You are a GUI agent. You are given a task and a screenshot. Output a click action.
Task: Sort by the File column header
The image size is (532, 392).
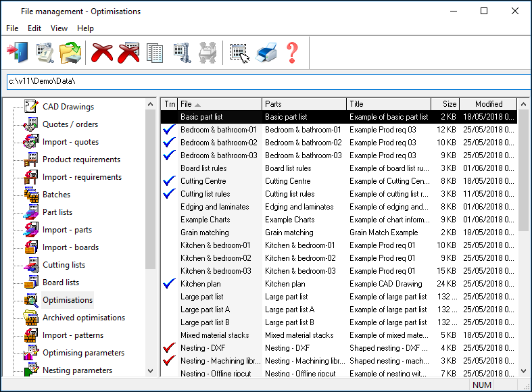tap(220, 104)
